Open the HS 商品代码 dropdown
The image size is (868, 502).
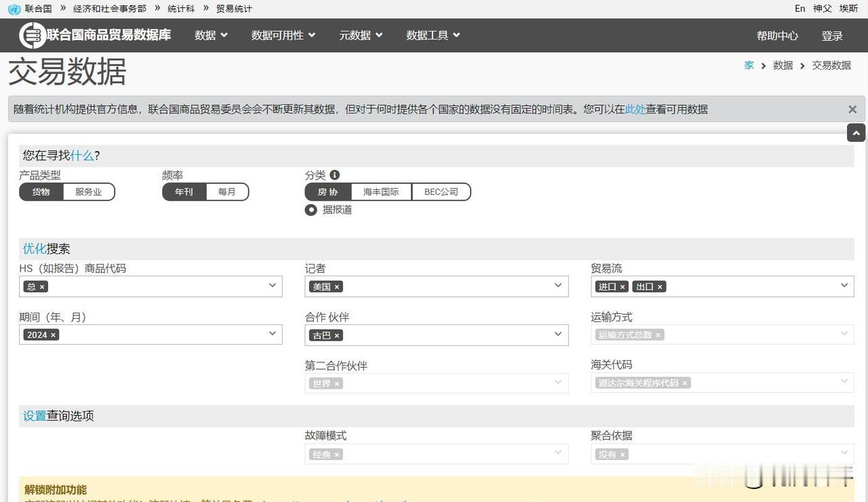click(273, 286)
